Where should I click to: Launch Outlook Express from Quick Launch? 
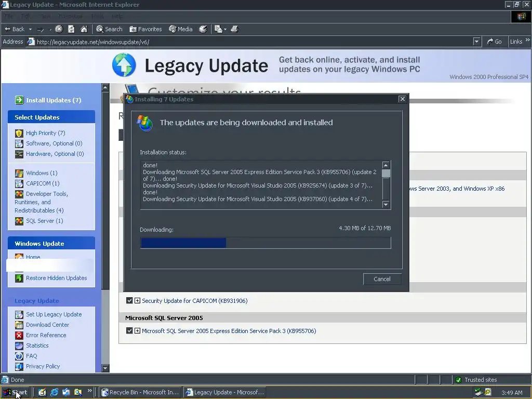click(66, 392)
